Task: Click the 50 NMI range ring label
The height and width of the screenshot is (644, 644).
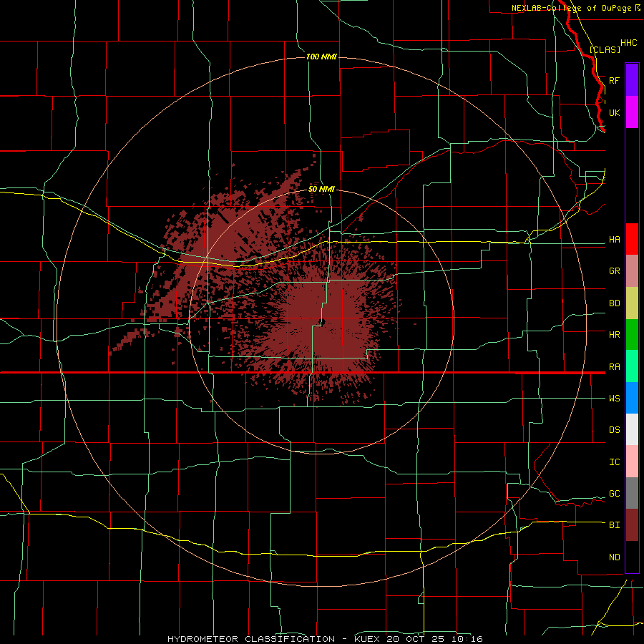Action: (321, 189)
